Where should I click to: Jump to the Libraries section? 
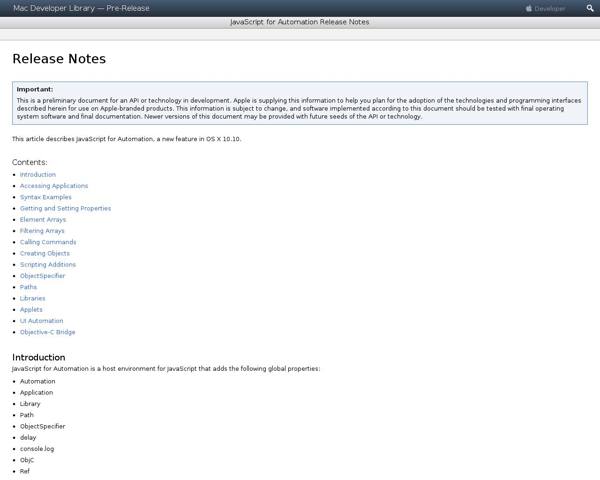point(33,298)
